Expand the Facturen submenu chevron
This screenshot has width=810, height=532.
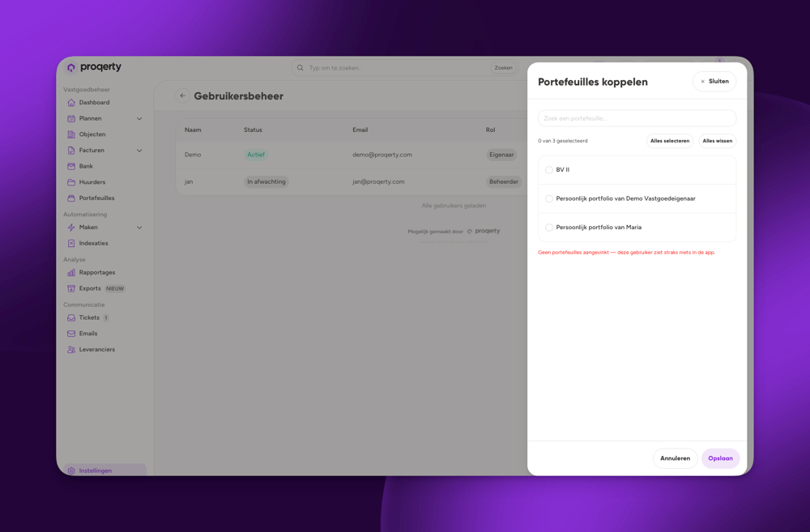click(x=139, y=151)
